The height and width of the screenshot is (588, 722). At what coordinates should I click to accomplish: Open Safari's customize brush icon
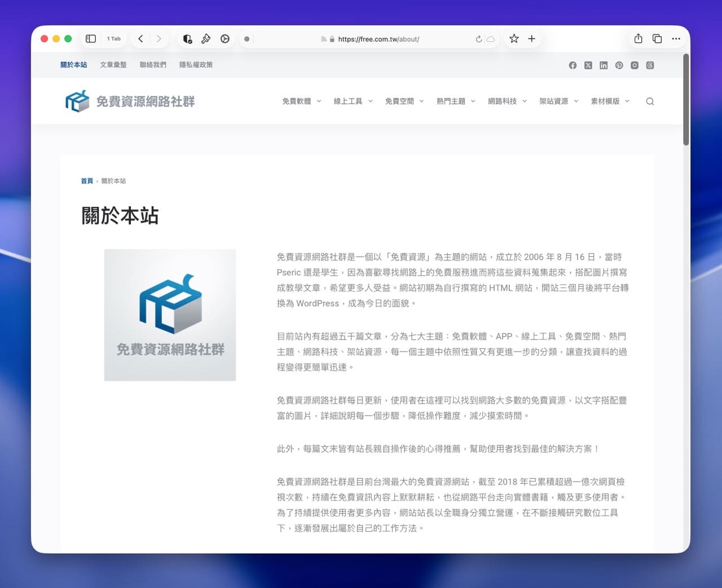[206, 38]
